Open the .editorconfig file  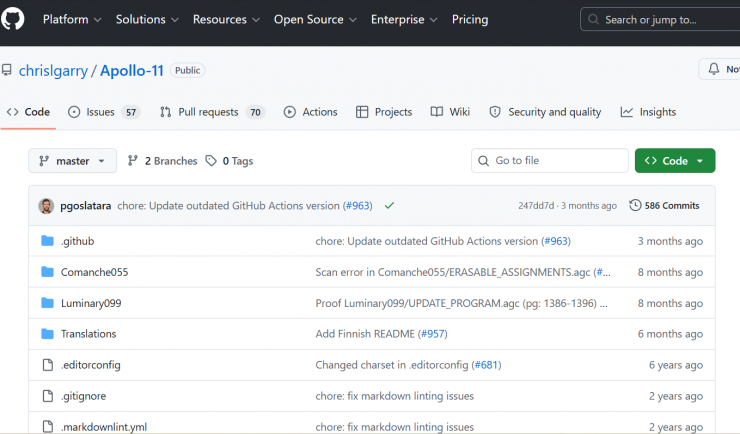pyautogui.click(x=91, y=365)
